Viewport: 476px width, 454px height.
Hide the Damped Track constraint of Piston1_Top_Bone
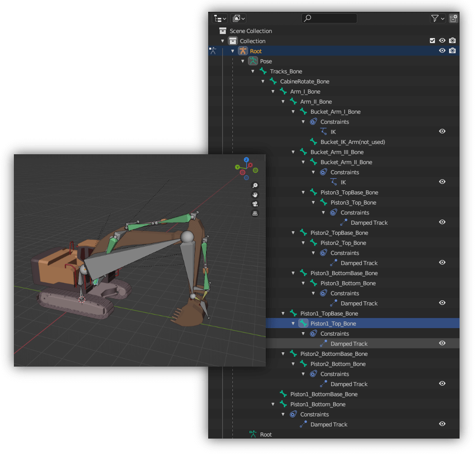click(442, 343)
